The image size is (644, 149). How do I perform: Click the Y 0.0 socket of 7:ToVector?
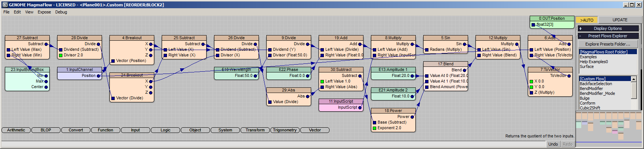point(531,87)
